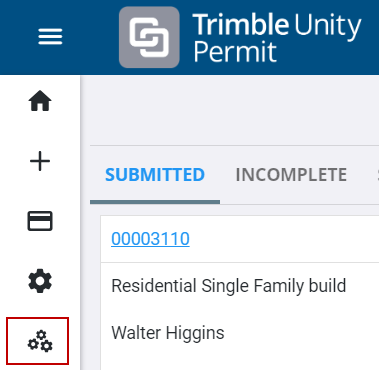The width and height of the screenshot is (379, 370).
Task: Open settings with the single gear icon
Action: tap(40, 281)
